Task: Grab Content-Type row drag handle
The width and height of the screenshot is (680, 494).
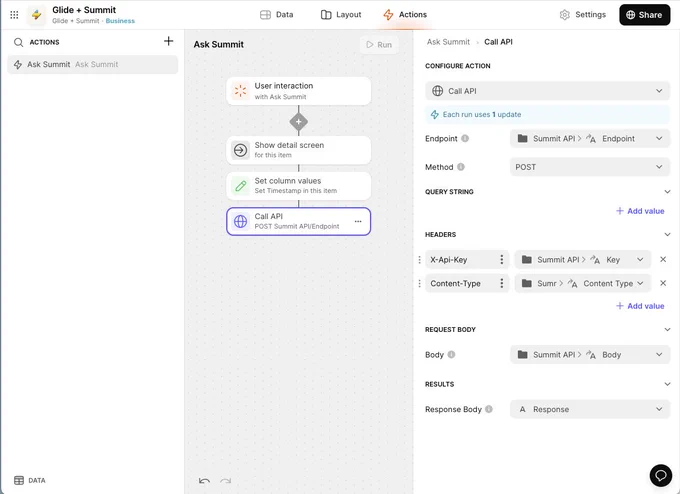Action: 419,283
